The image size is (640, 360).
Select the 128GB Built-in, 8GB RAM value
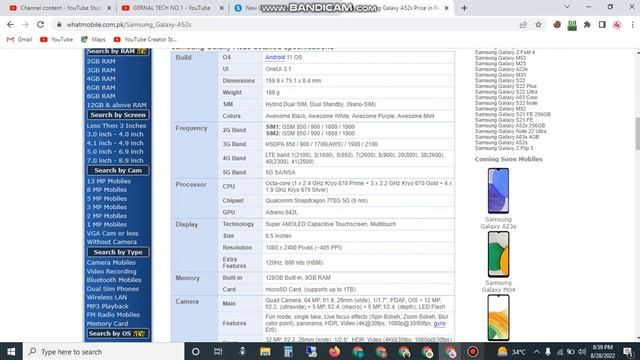[x=298, y=278]
